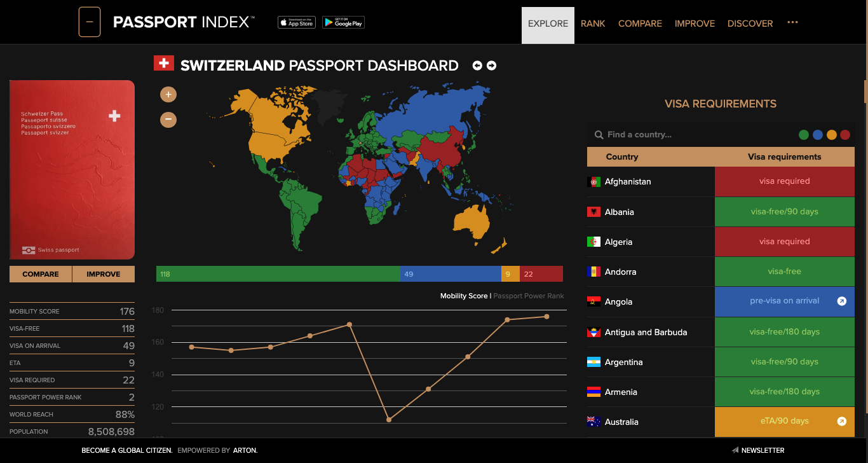The image size is (868, 463).
Task: Go to next passport with right arrow
Action: pos(491,66)
